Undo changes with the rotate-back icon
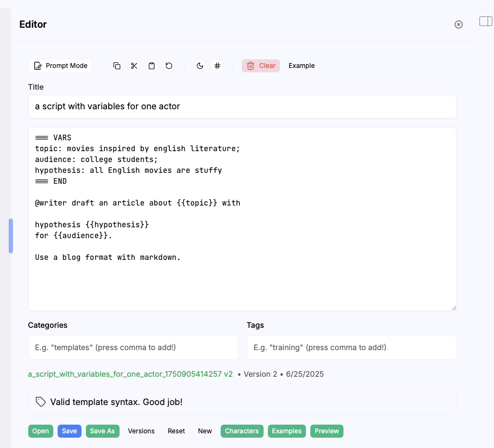Image resolution: width=494 pixels, height=448 pixels. click(169, 65)
